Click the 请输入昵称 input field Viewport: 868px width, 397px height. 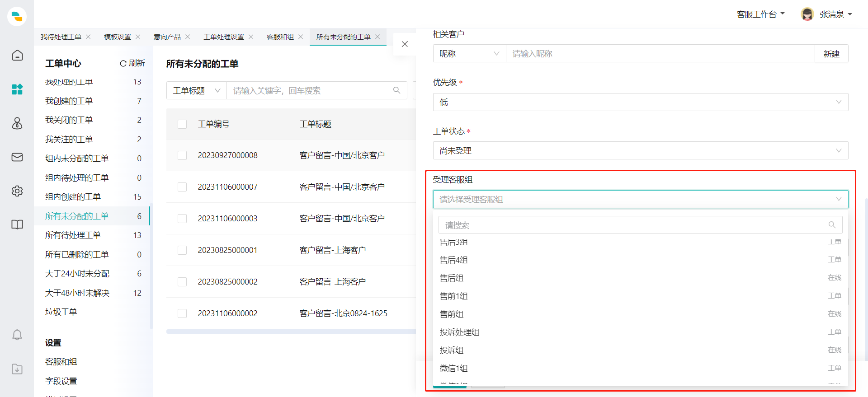pos(660,53)
